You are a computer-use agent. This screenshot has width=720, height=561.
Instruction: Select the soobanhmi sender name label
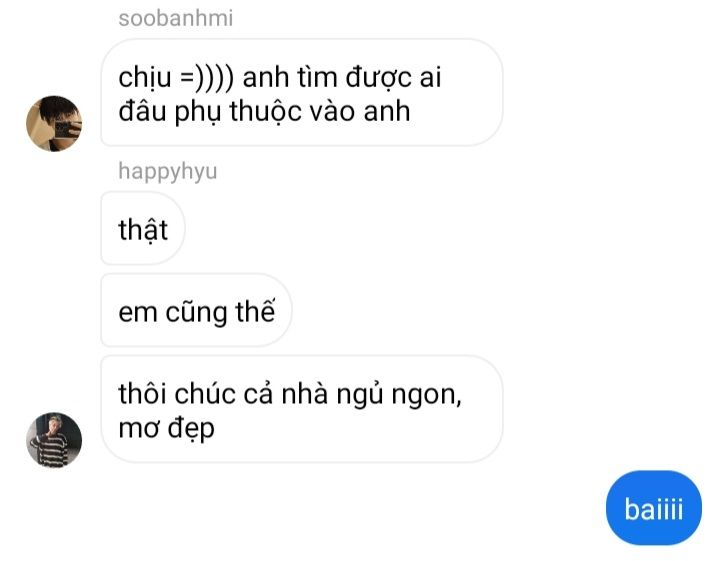tap(176, 19)
